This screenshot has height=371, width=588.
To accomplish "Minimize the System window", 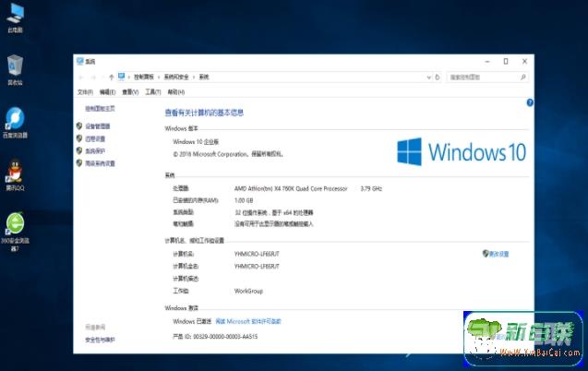I will 487,62.
